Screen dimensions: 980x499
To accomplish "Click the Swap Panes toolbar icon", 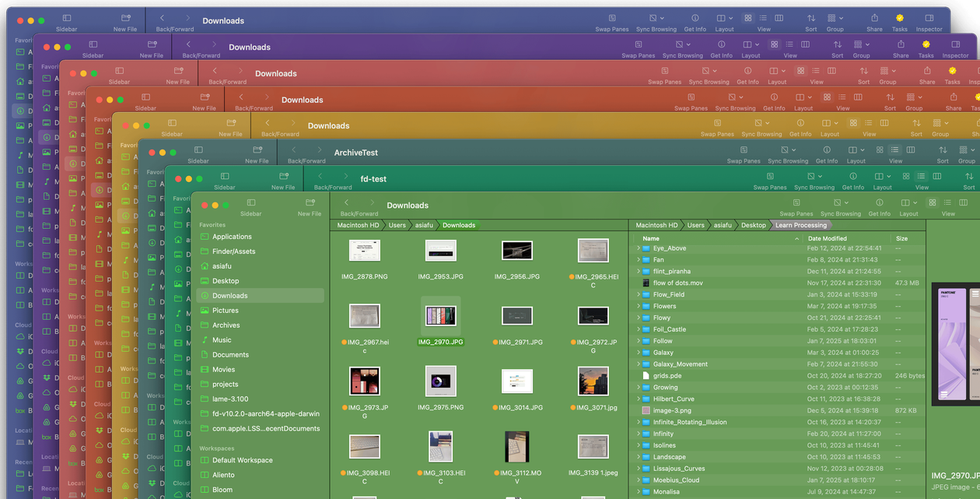I will click(x=796, y=202).
